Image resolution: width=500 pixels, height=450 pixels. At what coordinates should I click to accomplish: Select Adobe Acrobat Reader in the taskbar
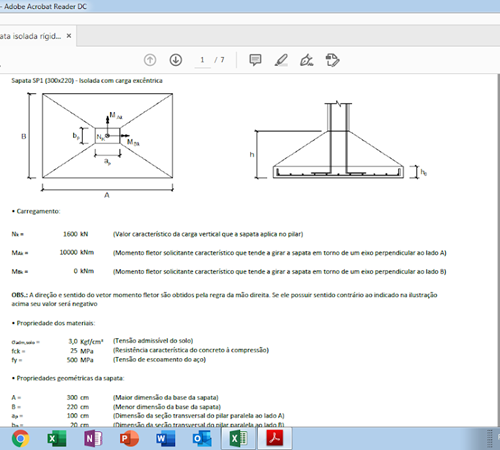pos(275,438)
